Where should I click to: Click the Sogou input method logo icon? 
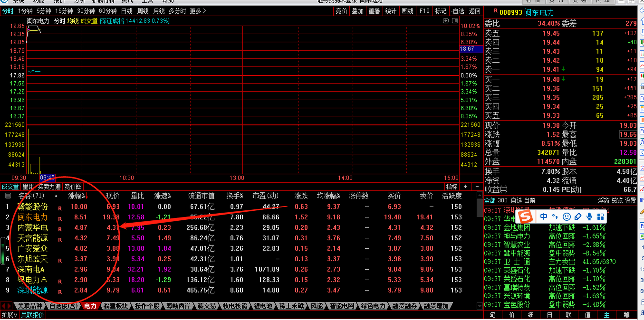pos(525,216)
